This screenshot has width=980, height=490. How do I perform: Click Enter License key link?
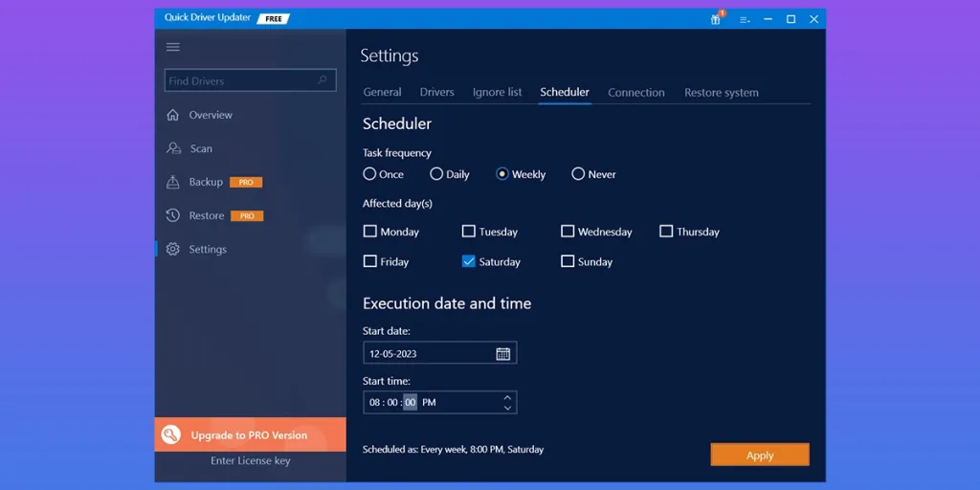tap(250, 460)
